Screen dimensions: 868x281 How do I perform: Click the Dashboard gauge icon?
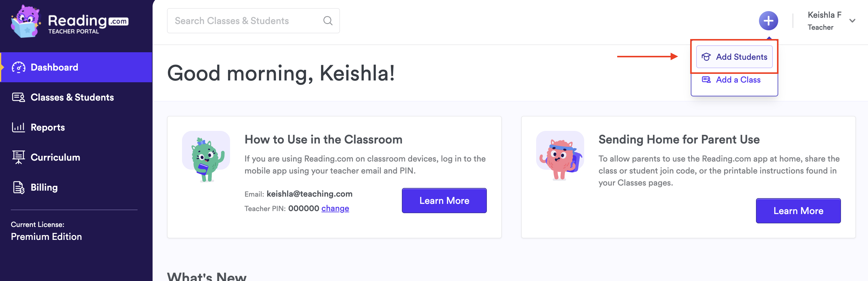[x=19, y=67]
